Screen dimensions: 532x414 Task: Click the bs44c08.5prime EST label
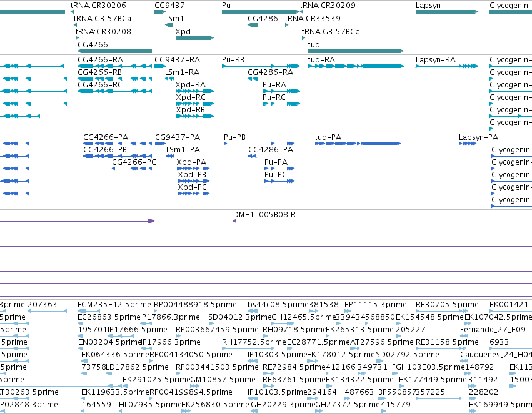[x=278, y=305]
